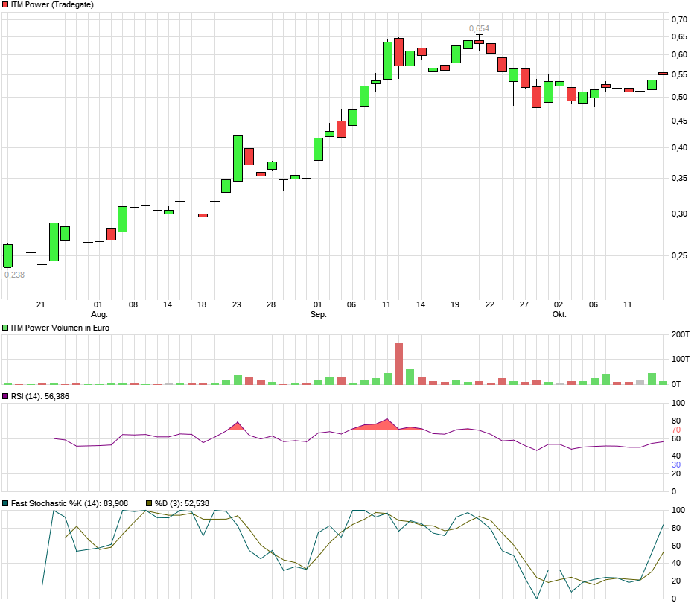Click the Okt. axis date label
The width and height of the screenshot is (700, 606).
point(560,314)
